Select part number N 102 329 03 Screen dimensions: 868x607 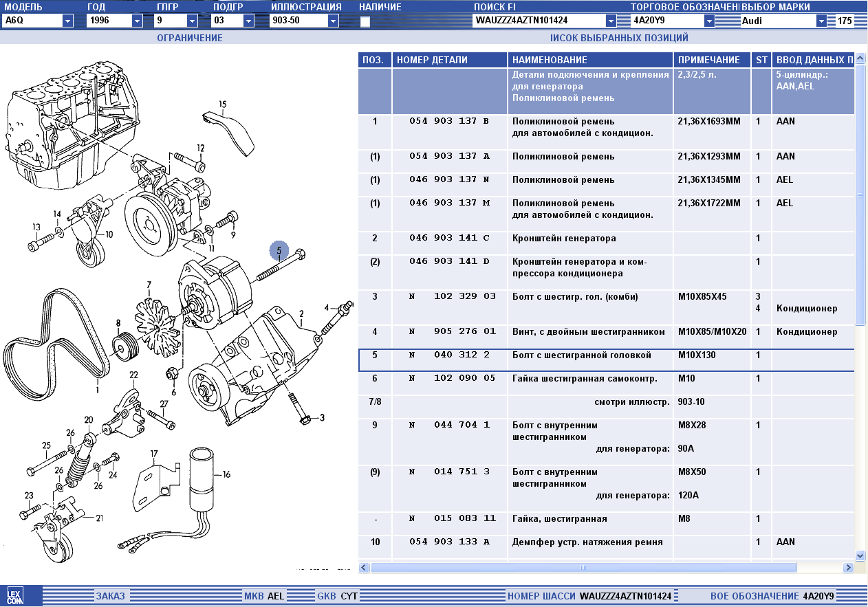(452, 296)
